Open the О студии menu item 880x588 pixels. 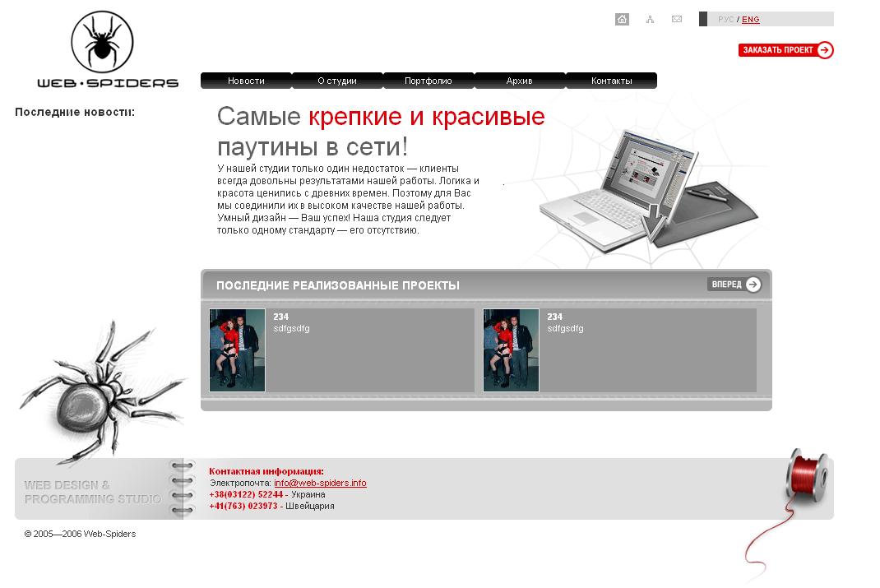click(x=337, y=81)
